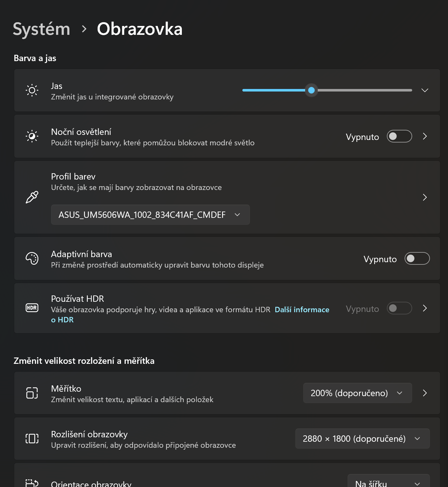Click the Jas brightness sun icon
Viewport: 448px width, 487px height.
(32, 90)
